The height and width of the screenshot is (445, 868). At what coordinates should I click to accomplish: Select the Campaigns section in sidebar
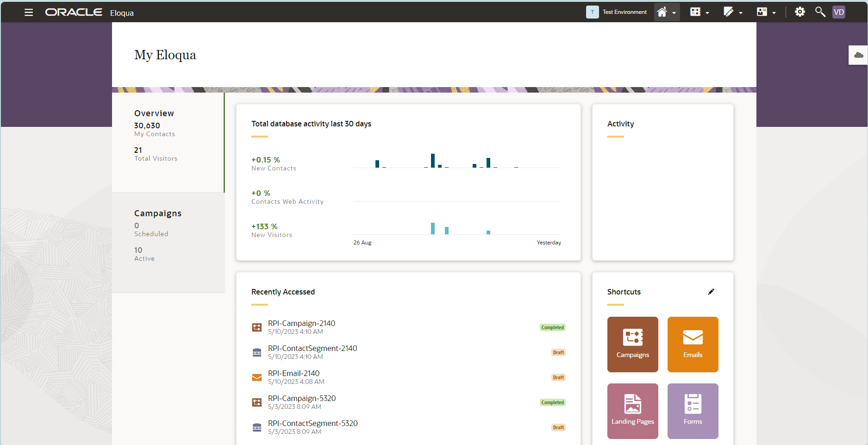point(158,213)
